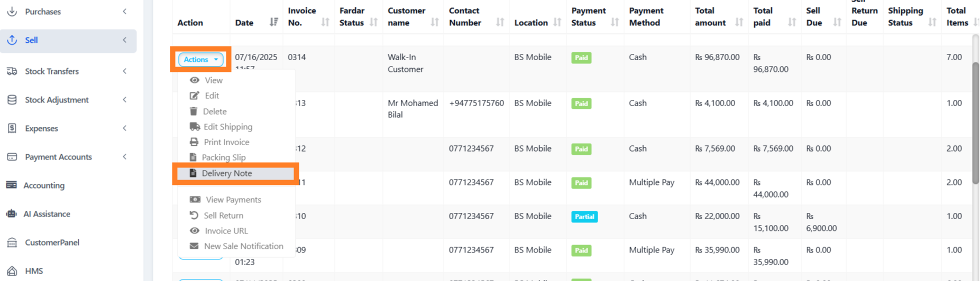
Task: Sort by Total amount column arrows
Action: tap(739, 22)
